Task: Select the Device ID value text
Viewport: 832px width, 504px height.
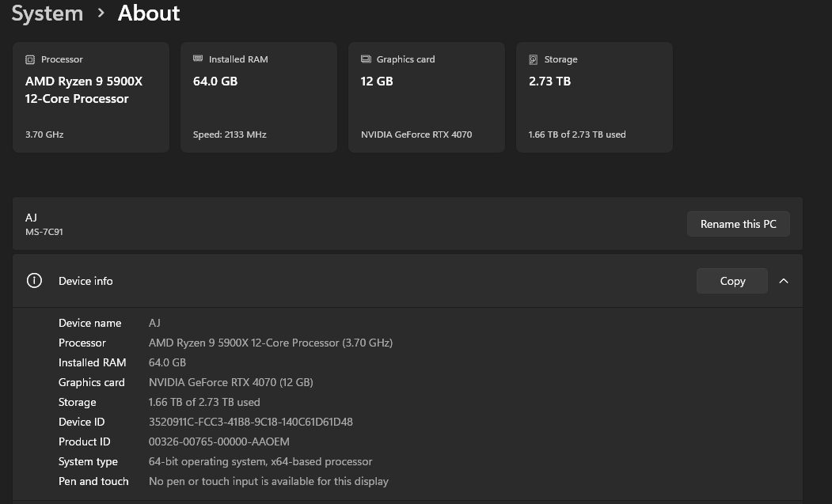Action: point(250,422)
